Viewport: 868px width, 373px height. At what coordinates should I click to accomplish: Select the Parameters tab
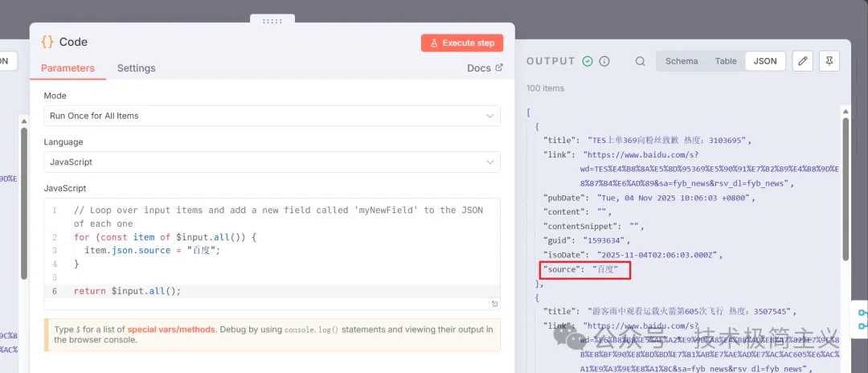coord(68,68)
